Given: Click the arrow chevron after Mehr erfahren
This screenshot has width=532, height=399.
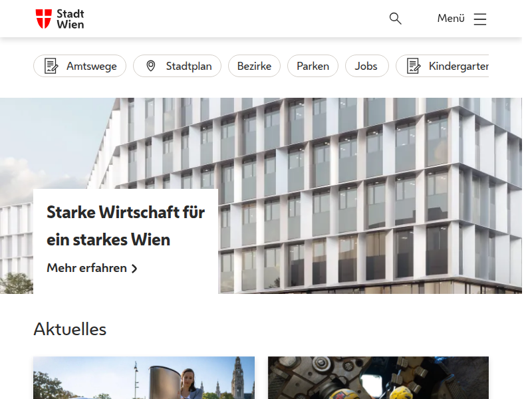Looking at the screenshot, I should [x=134, y=269].
